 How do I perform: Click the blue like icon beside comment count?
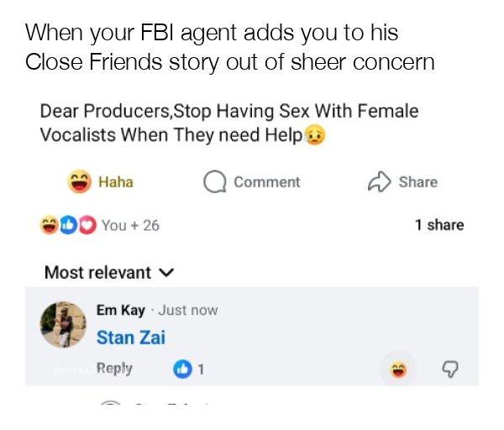pos(181,369)
